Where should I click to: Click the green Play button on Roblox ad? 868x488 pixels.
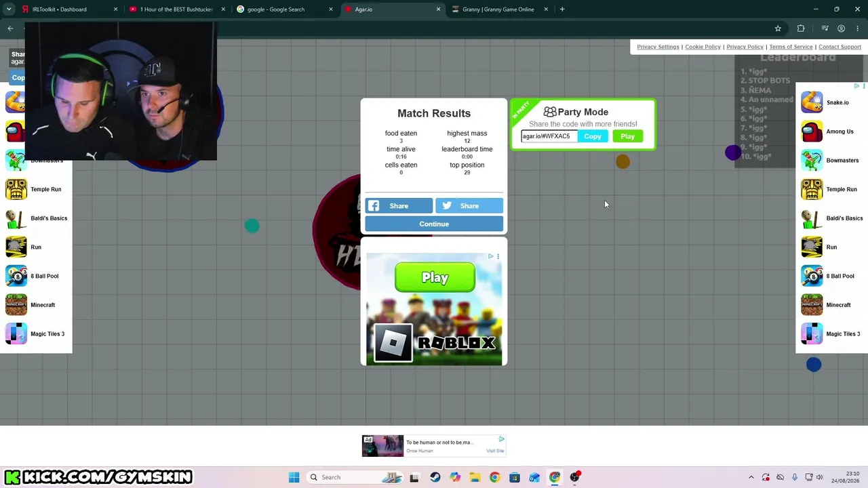435,277
